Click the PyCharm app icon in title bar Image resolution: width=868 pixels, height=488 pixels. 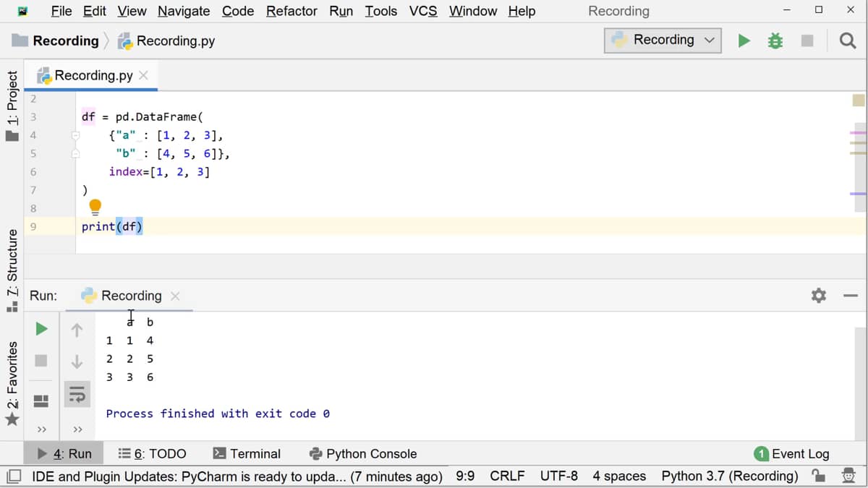click(23, 11)
